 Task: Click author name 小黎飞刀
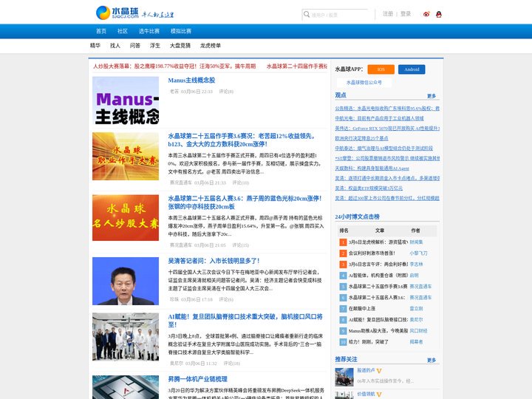click(418, 253)
